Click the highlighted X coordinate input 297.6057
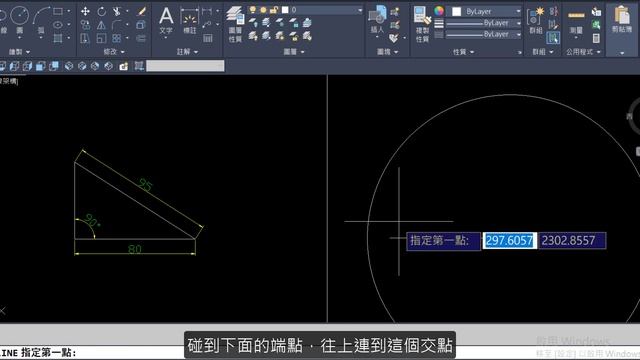Screen dimensions: 640x360 pyautogui.click(x=509, y=240)
